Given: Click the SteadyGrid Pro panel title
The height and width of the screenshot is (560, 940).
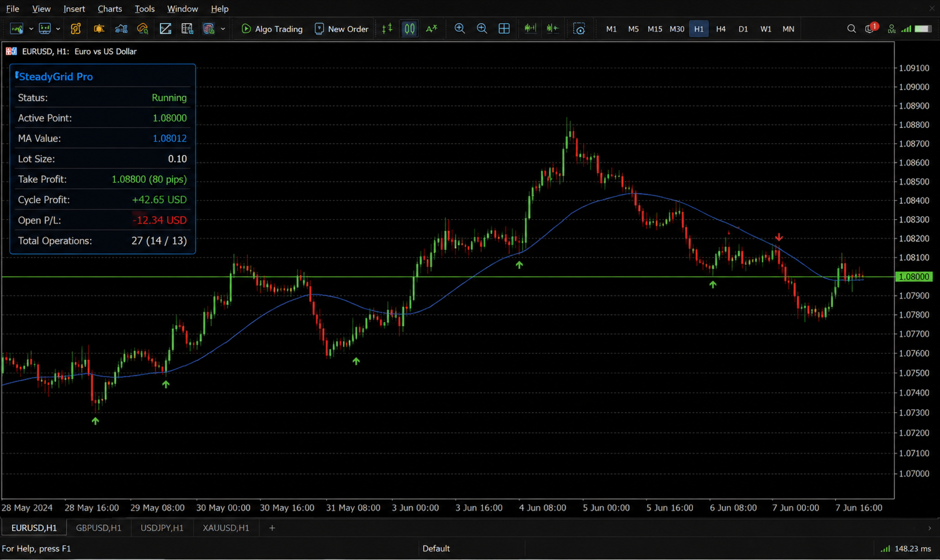Looking at the screenshot, I should (56, 76).
